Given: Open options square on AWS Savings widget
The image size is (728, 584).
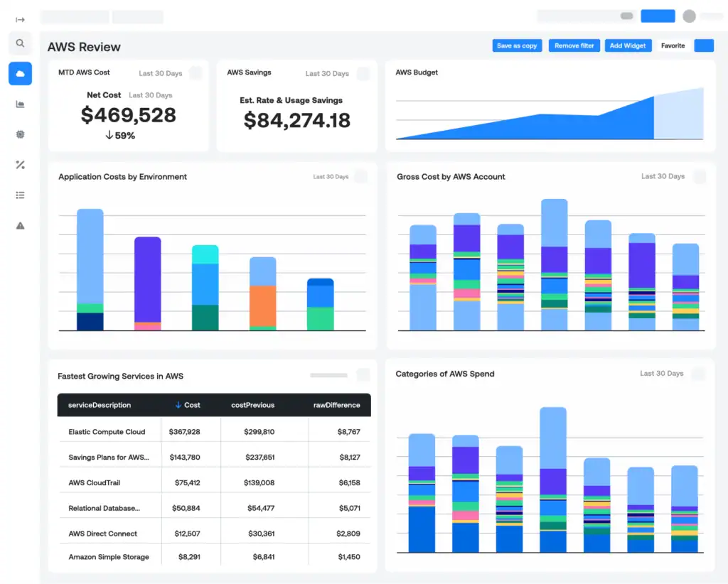Looking at the screenshot, I should pyautogui.click(x=363, y=73).
